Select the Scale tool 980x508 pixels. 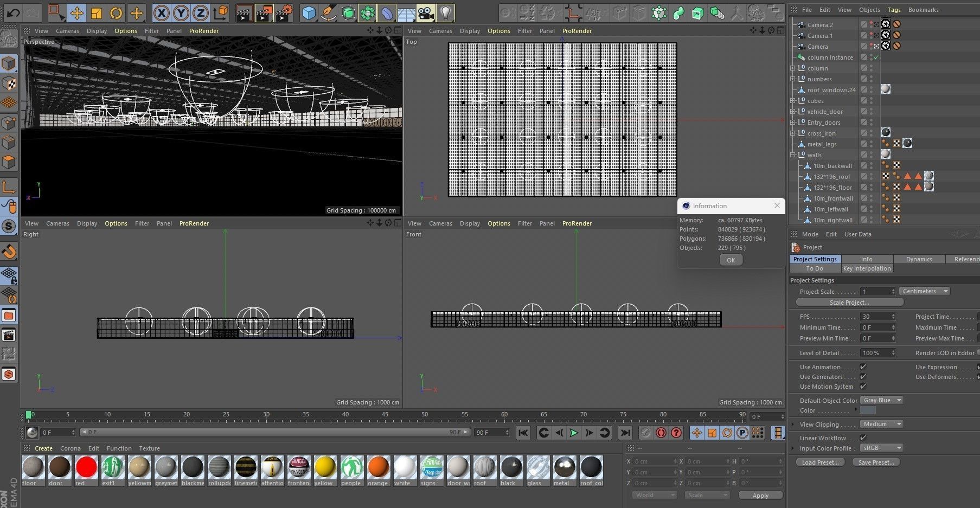[97, 13]
